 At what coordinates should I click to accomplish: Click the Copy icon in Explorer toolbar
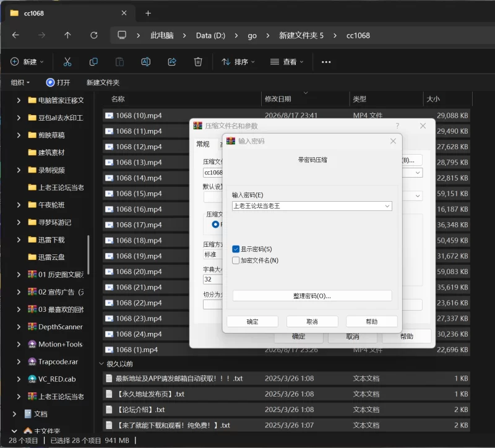click(x=93, y=62)
